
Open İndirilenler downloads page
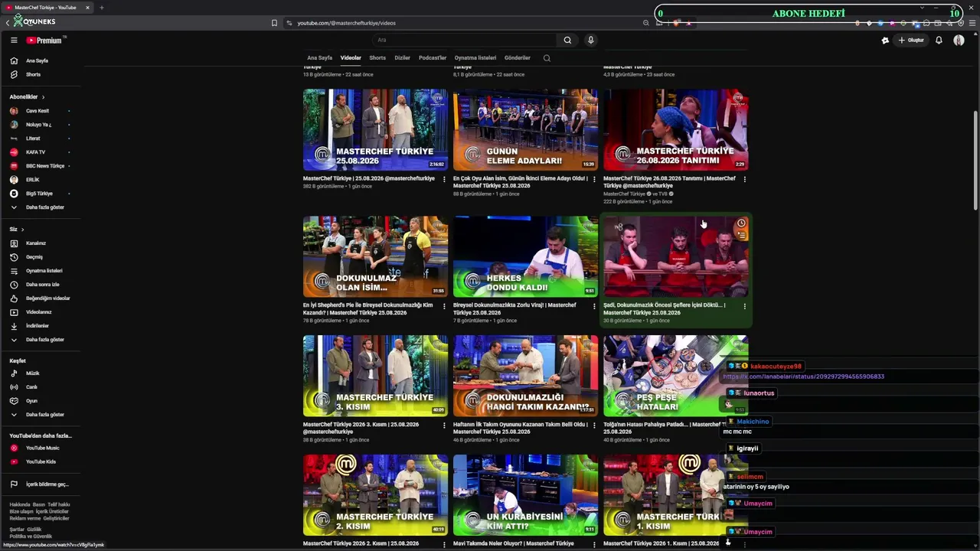point(42,326)
